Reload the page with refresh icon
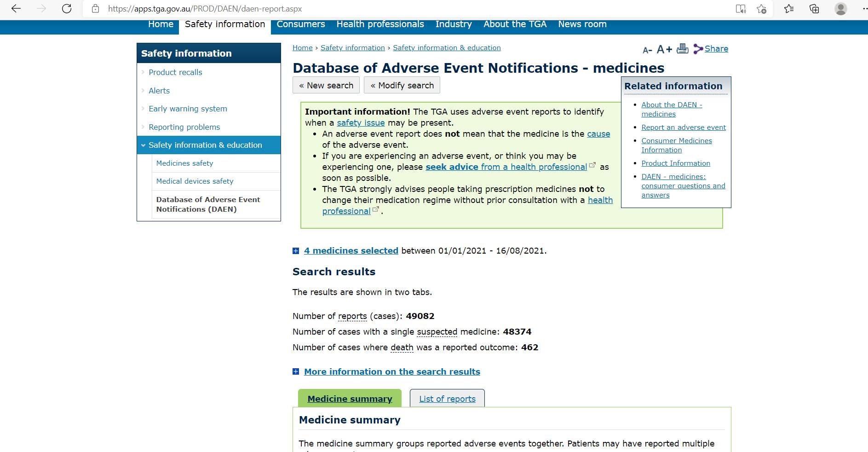Image resolution: width=868 pixels, height=452 pixels. coord(67,9)
